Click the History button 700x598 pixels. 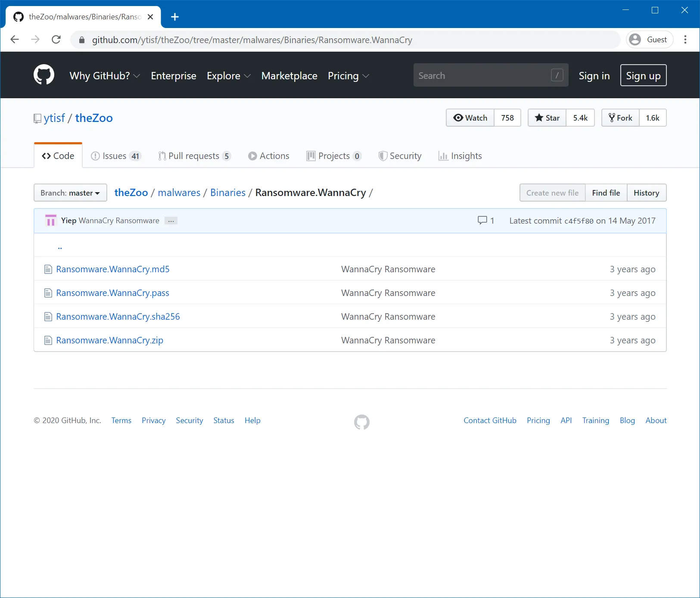coord(646,193)
